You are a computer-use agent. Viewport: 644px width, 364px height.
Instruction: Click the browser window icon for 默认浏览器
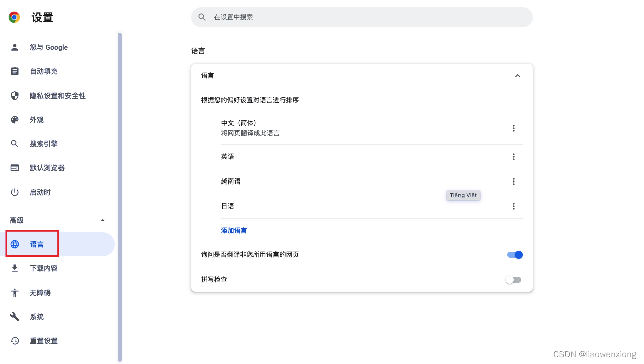click(x=15, y=168)
